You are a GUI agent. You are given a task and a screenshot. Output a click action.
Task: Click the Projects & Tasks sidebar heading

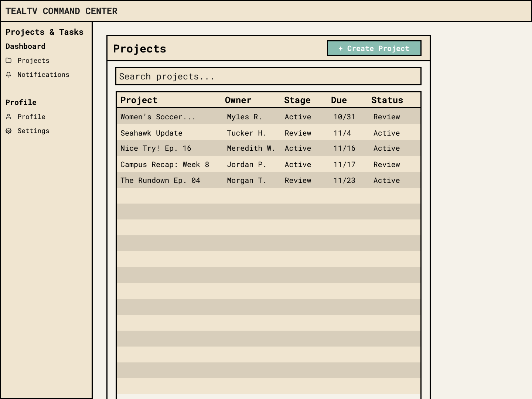(44, 32)
